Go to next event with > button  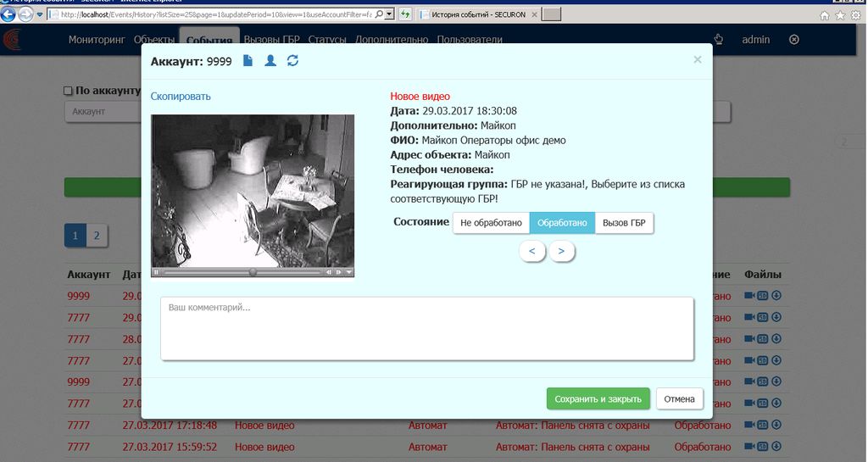pyautogui.click(x=561, y=251)
